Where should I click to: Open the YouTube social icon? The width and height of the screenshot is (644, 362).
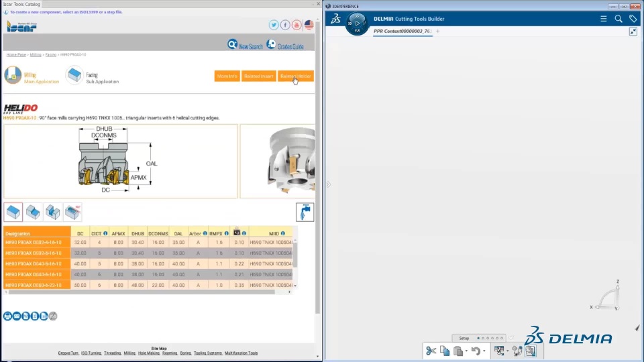[x=297, y=25]
